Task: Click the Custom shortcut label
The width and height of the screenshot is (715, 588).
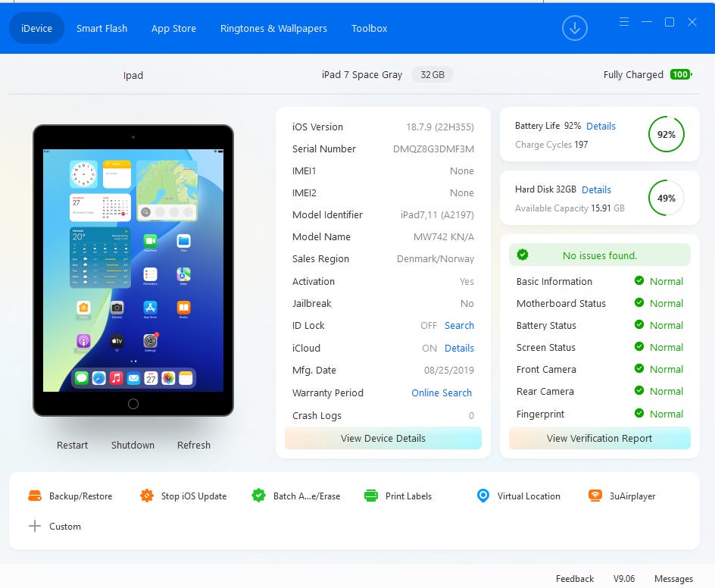Action: point(64,526)
